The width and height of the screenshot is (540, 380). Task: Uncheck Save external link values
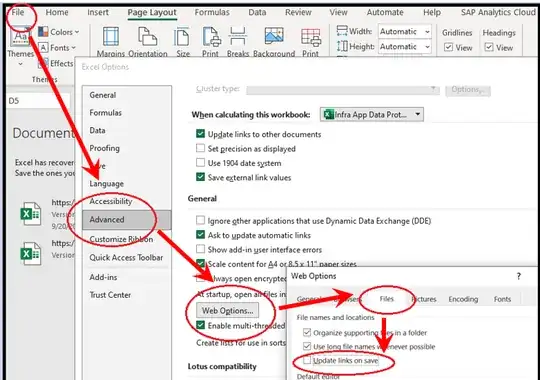(x=200, y=177)
